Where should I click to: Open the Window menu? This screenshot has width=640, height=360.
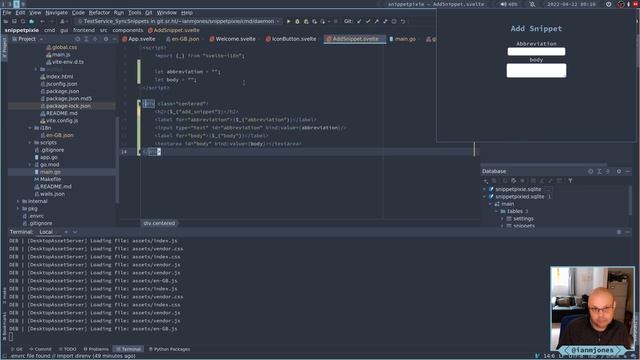167,13
